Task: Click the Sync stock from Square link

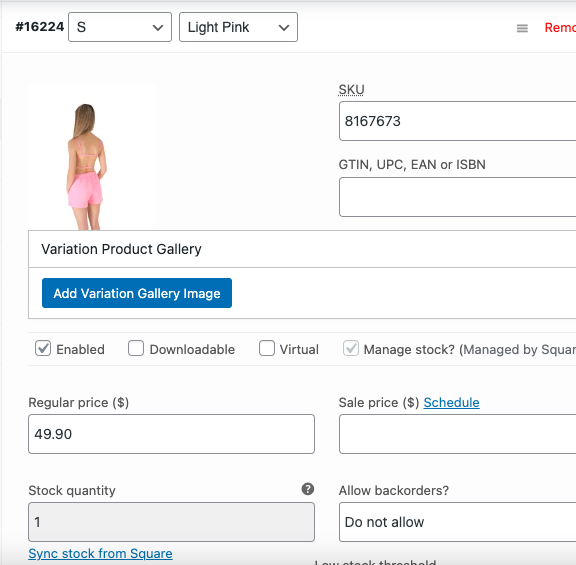Action: click(100, 553)
